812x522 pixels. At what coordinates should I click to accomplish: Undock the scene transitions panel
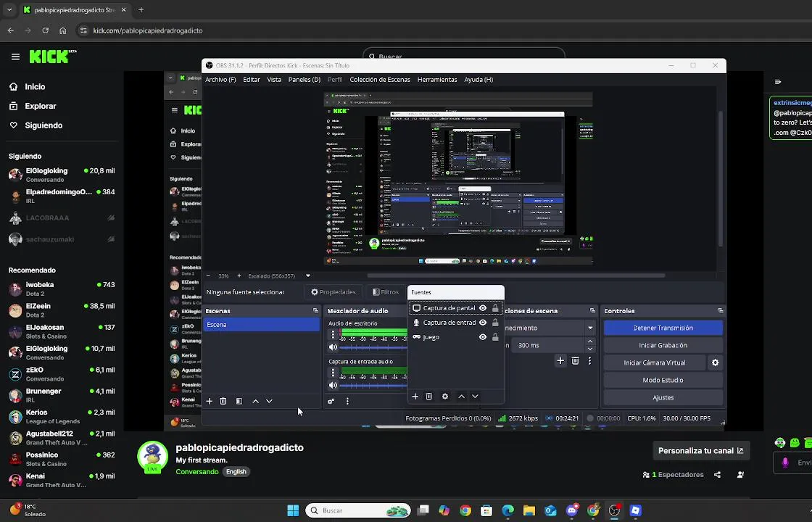[592, 311]
